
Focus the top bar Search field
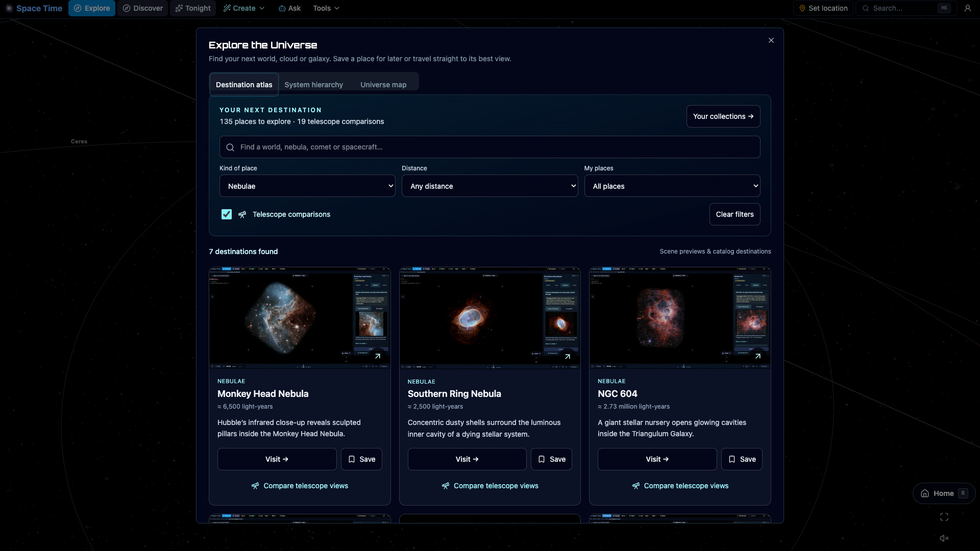coord(906,8)
